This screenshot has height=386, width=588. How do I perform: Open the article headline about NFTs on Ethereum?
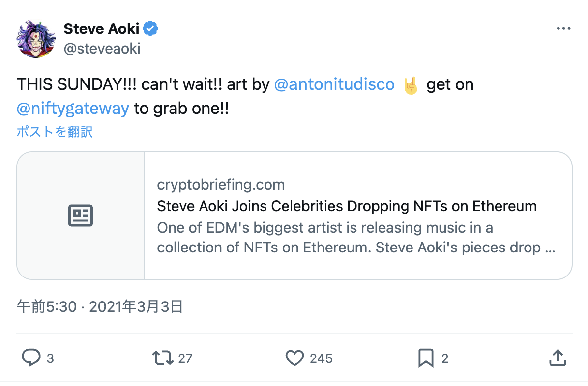click(x=347, y=206)
